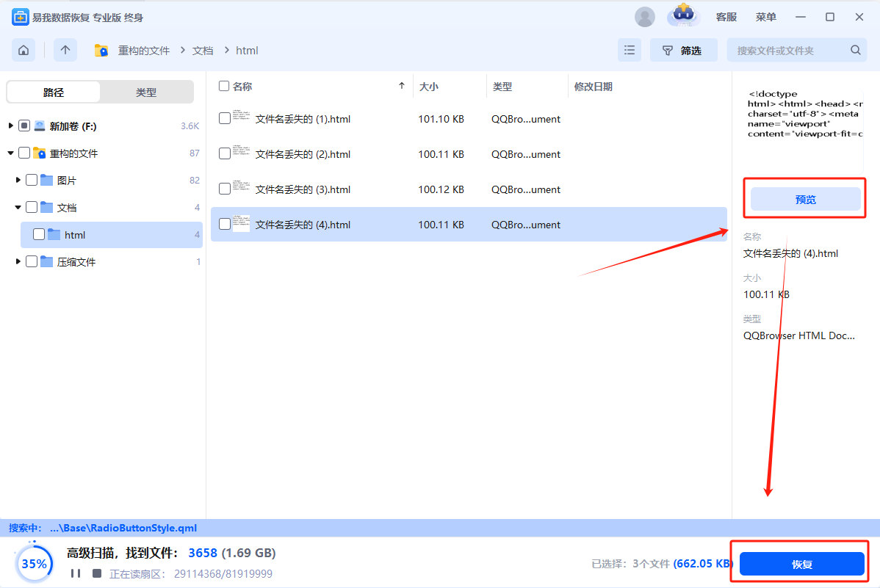The height and width of the screenshot is (588, 880).
Task: Select the html folder in tree
Action: point(111,234)
